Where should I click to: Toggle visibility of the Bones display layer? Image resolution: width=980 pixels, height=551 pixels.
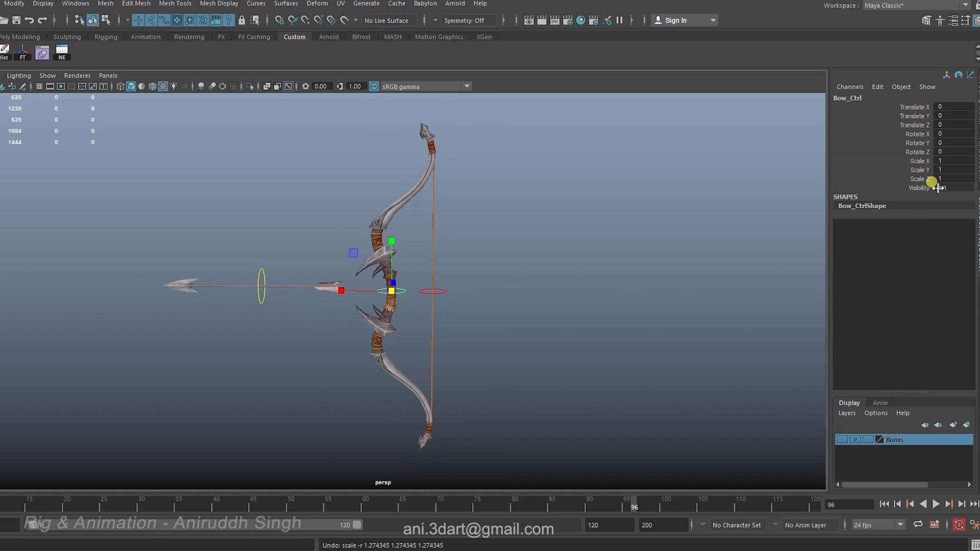point(843,439)
